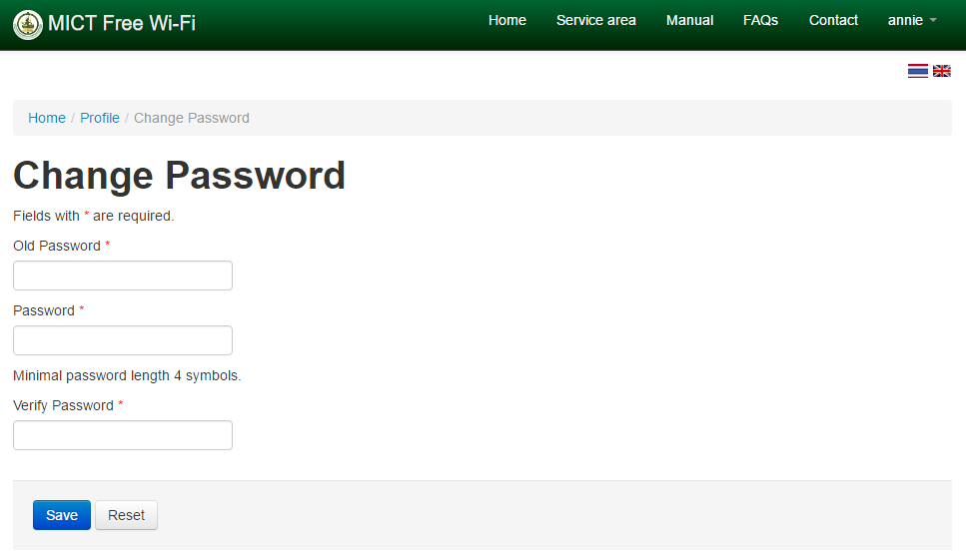Switch language using the Thai flag
Screen dimensions: 966x560
click(917, 71)
